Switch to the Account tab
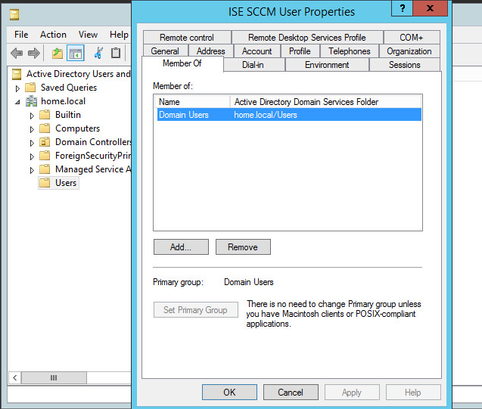This screenshot has height=409, width=482. point(257,51)
